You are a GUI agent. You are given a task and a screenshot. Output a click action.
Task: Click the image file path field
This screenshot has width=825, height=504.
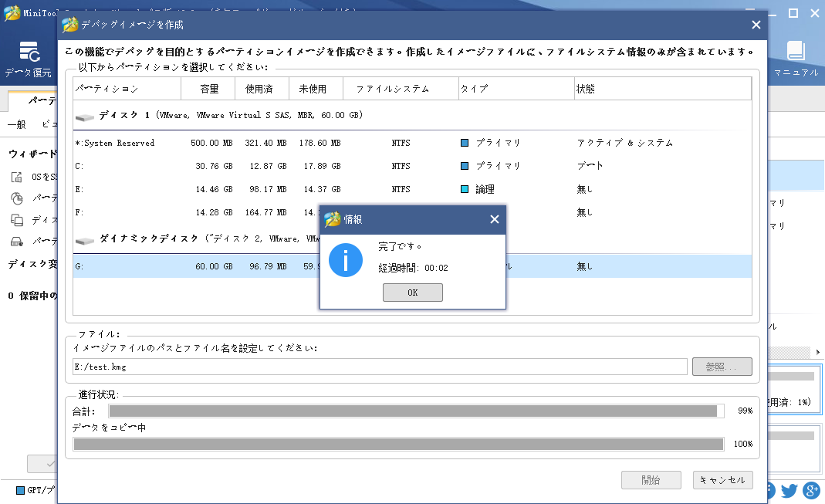tap(378, 367)
